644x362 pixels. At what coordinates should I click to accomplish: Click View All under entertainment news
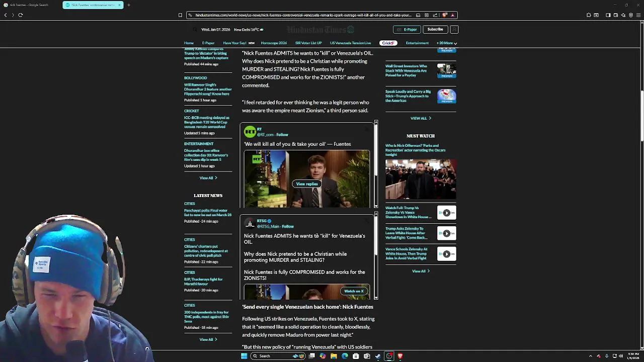coord(208,178)
